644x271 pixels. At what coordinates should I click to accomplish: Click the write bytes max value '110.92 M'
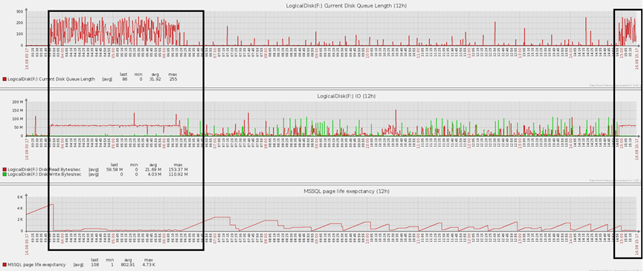pos(178,174)
